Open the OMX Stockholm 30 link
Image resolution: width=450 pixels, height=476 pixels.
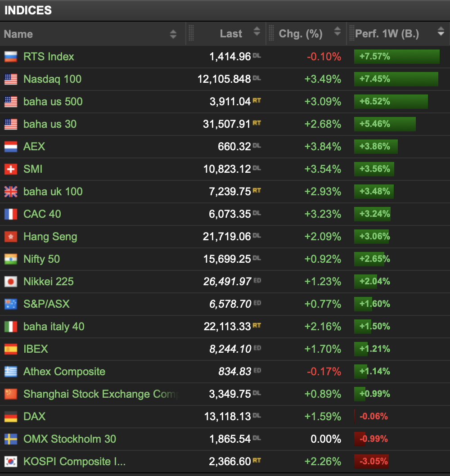70,439
